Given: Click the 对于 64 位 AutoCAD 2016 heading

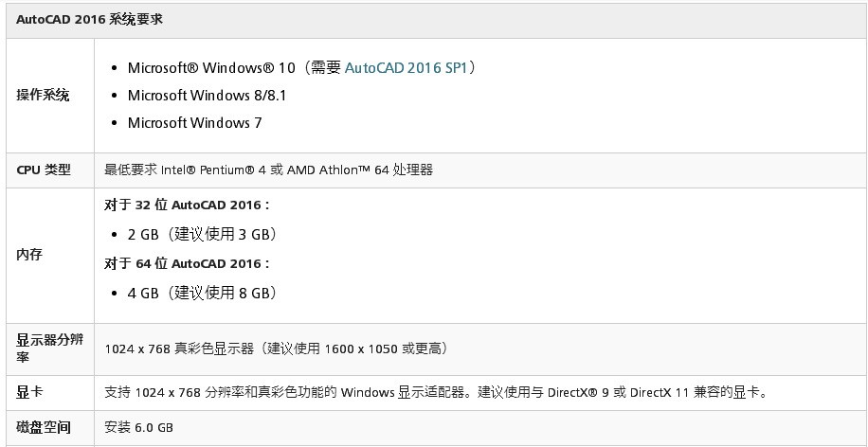Looking at the screenshot, I should (187, 263).
